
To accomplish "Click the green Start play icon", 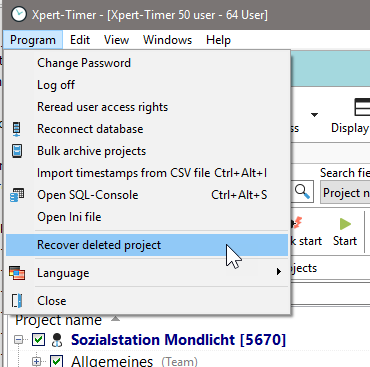I will pos(345,224).
